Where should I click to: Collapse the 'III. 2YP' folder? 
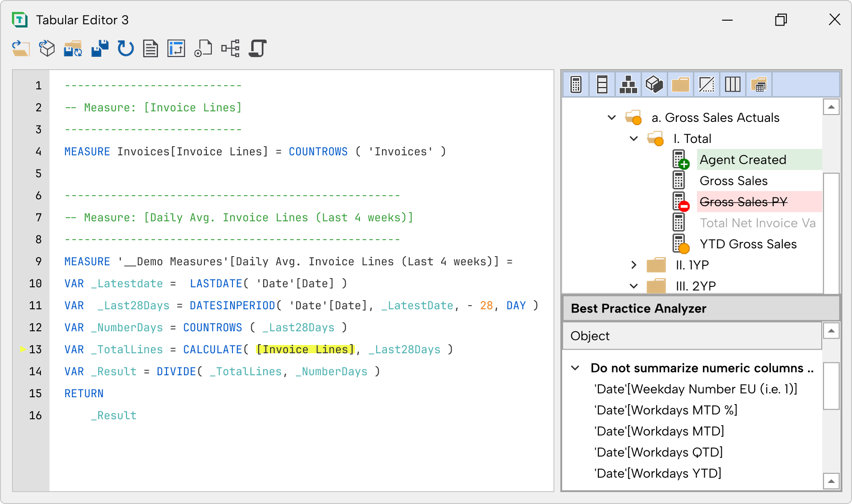634,286
